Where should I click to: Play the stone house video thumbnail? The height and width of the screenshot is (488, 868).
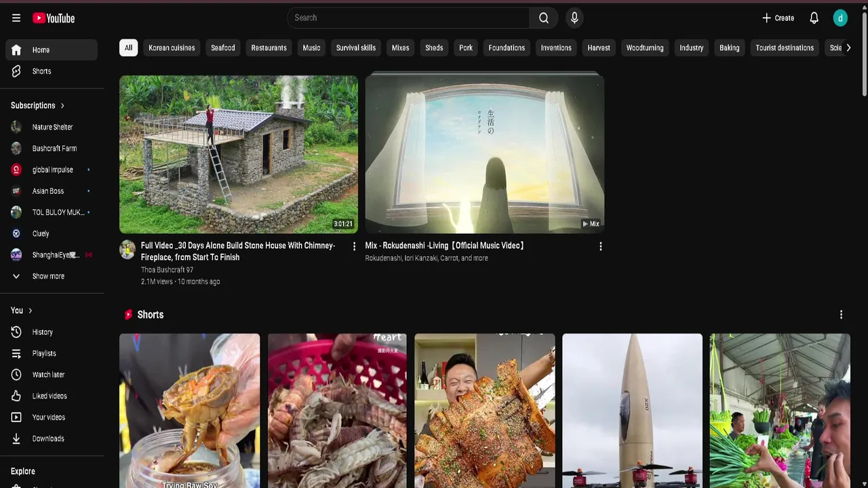click(239, 154)
